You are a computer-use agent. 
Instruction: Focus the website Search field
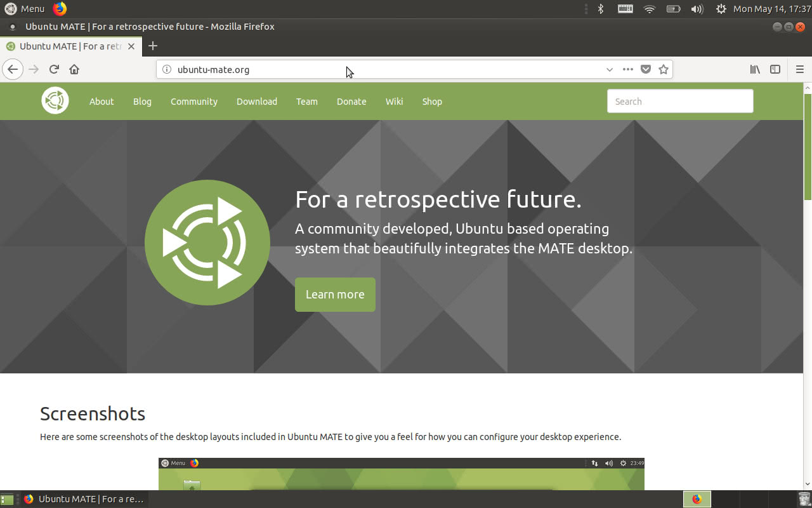point(680,101)
